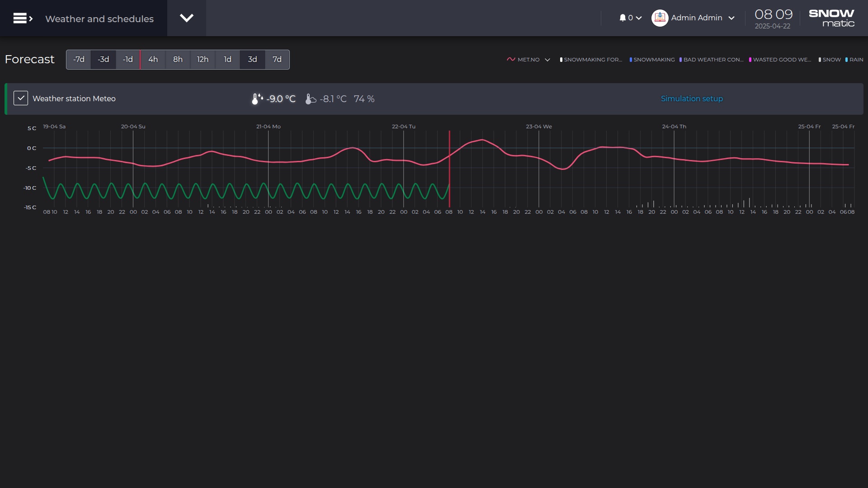868x488 pixels.
Task: Expand the Weather and schedules dropdown chevron
Action: point(187,18)
